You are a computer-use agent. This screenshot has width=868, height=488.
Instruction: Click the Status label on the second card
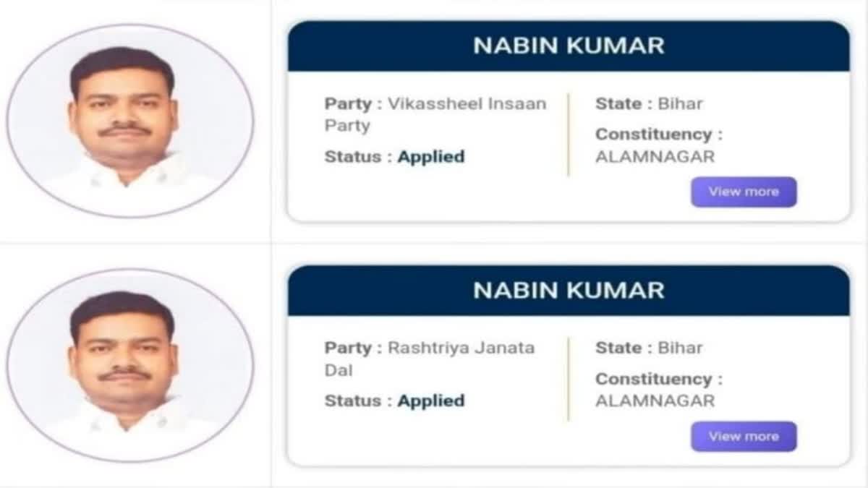click(x=352, y=401)
